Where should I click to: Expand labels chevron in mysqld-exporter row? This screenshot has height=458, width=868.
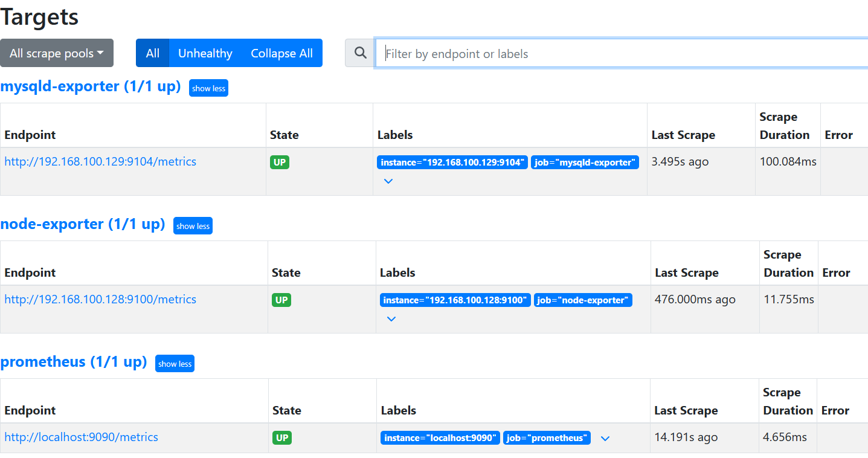(388, 181)
